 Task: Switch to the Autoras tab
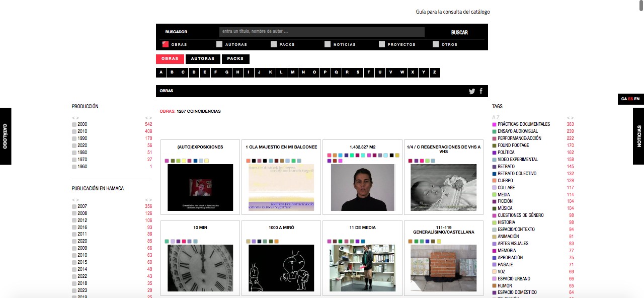tap(202, 59)
